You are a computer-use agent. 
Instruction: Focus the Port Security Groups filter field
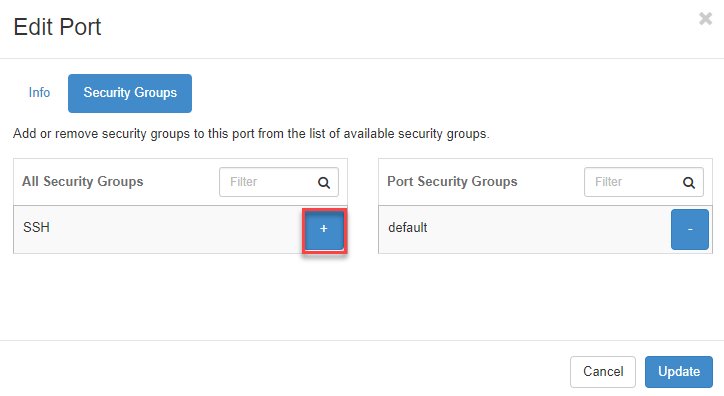pyautogui.click(x=644, y=182)
